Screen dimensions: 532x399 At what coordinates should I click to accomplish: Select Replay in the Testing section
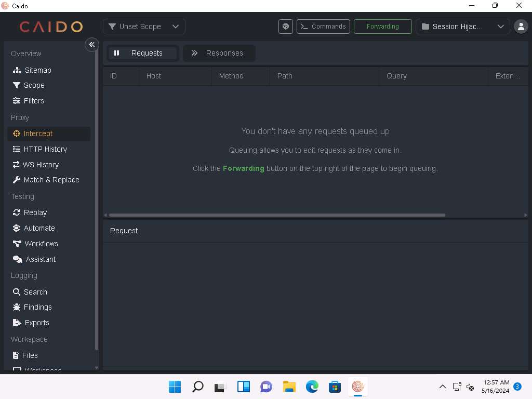coord(35,212)
